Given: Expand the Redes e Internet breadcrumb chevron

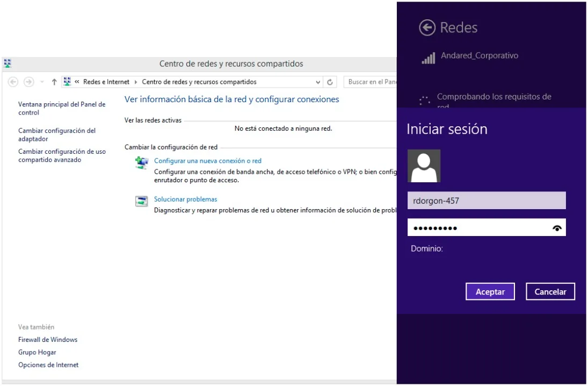Looking at the screenshot, I should pyautogui.click(x=136, y=82).
